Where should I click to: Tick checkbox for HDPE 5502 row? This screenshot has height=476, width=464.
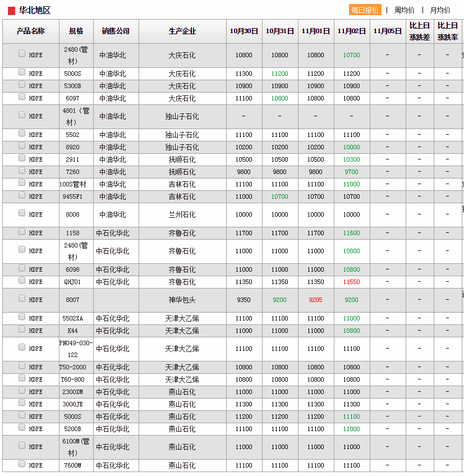pyautogui.click(x=22, y=133)
